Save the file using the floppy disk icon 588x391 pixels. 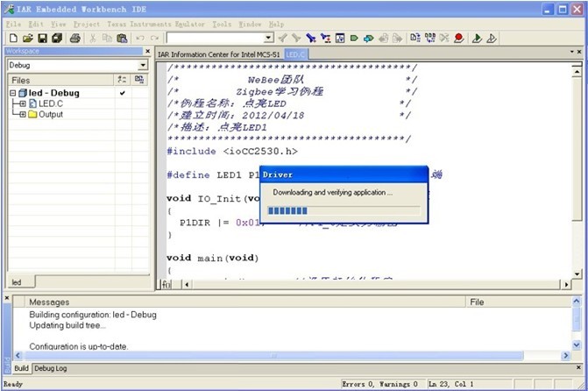(x=42, y=38)
